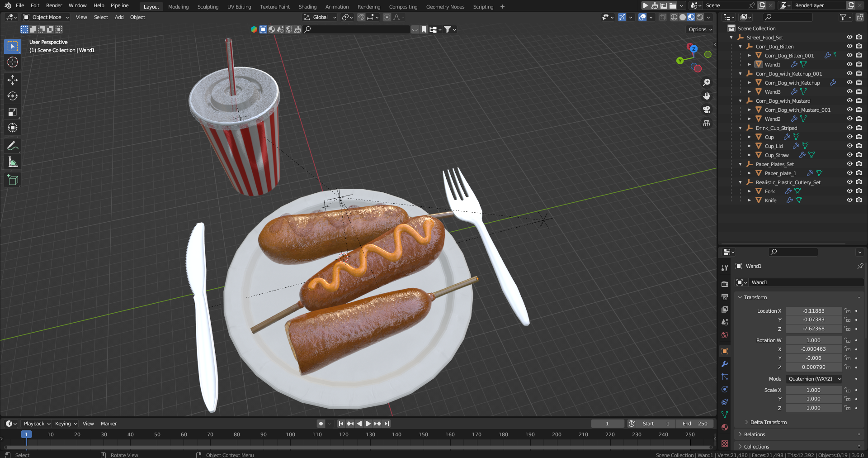Open the Physics properties tab

[725, 389]
